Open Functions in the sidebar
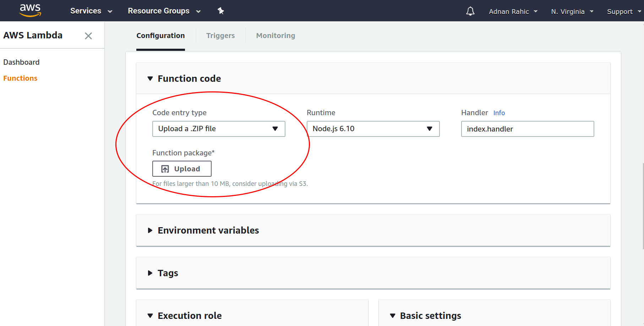The image size is (644, 326). [20, 78]
